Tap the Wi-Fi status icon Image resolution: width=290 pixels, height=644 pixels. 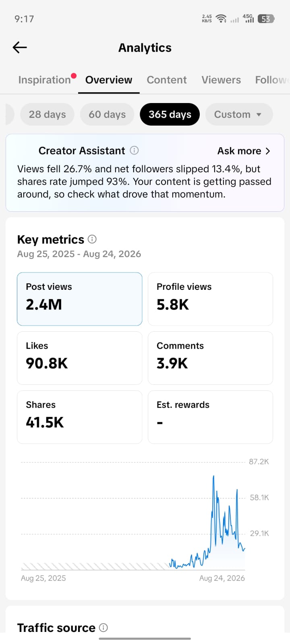(221, 19)
